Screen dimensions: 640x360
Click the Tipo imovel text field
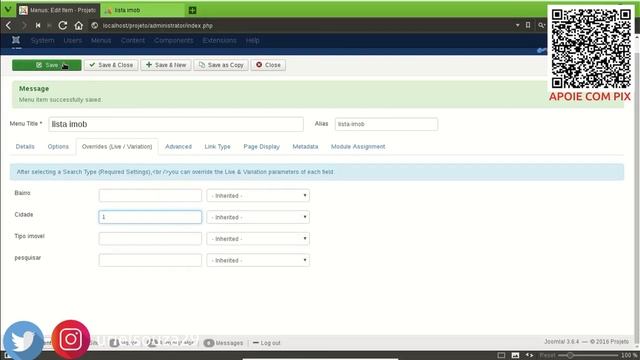click(150, 239)
